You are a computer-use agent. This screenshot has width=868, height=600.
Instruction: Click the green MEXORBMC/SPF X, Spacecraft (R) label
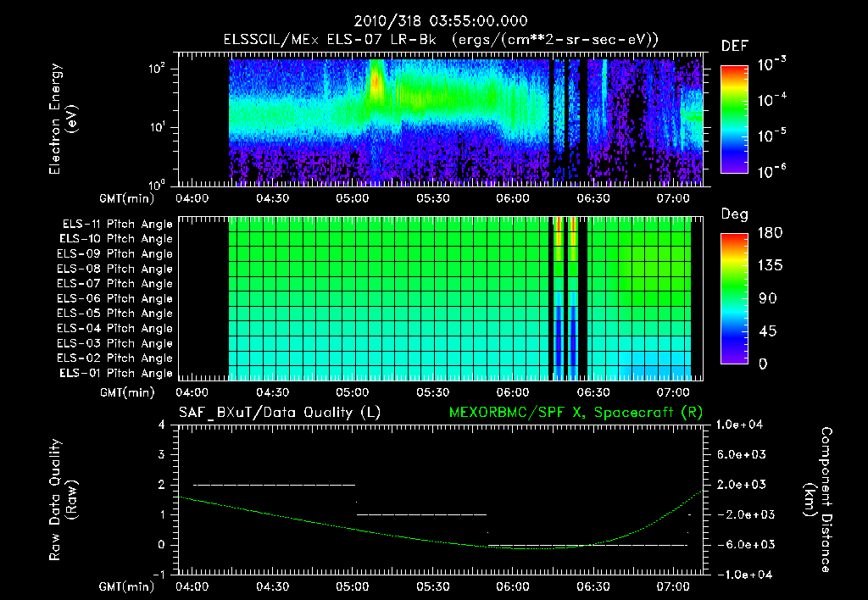coord(576,413)
